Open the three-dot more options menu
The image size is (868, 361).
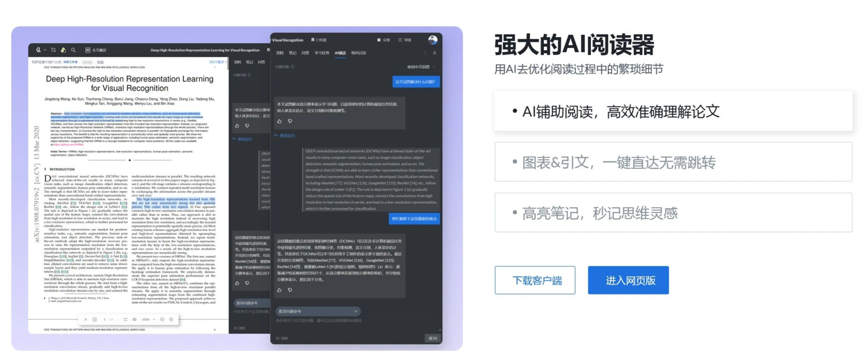[425, 53]
